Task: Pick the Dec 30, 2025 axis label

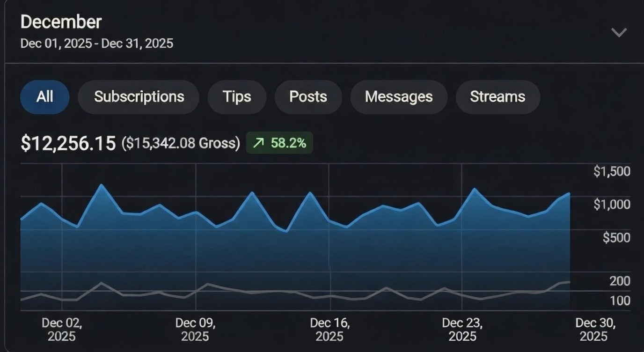Action: (x=595, y=330)
